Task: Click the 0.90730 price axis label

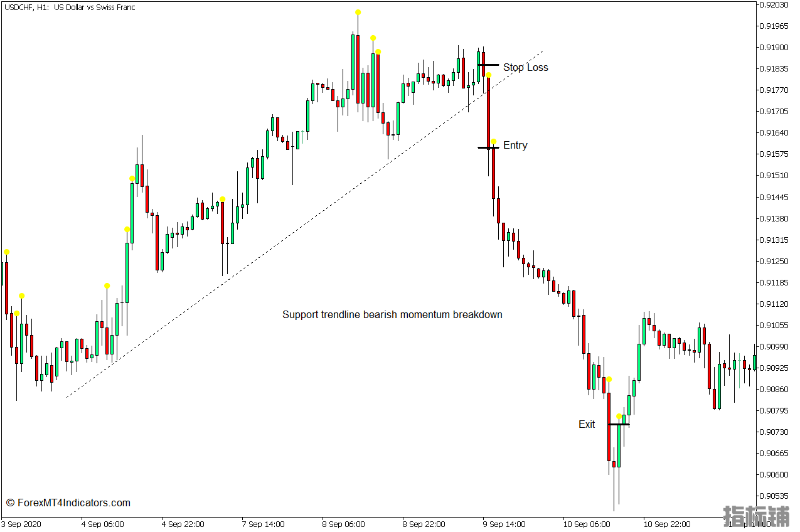Action: pyautogui.click(x=774, y=432)
